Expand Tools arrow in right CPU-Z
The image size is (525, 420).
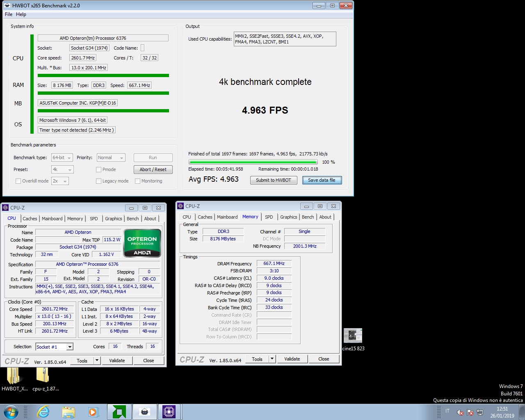coord(272,359)
